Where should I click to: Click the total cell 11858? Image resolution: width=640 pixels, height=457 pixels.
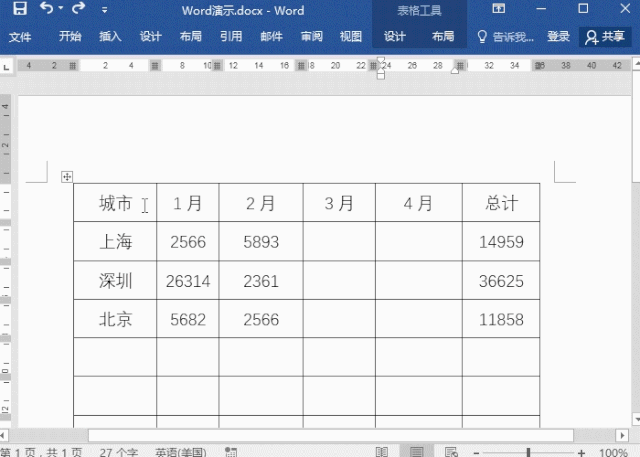(x=501, y=319)
